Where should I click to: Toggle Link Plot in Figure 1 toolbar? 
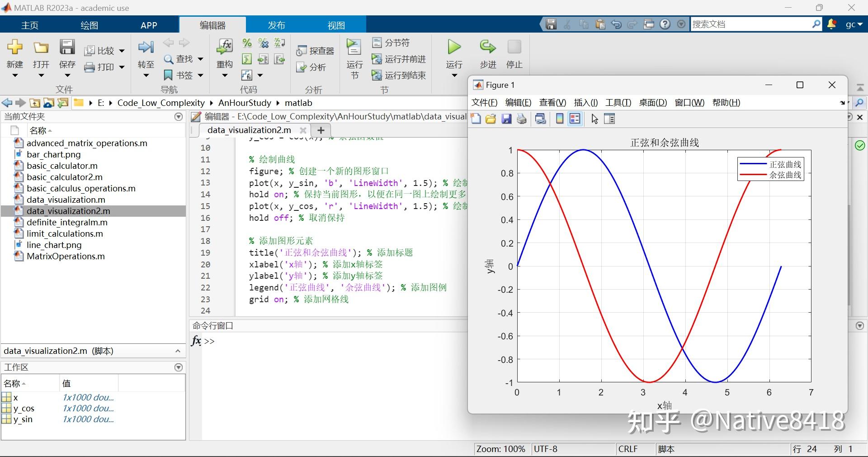point(540,119)
